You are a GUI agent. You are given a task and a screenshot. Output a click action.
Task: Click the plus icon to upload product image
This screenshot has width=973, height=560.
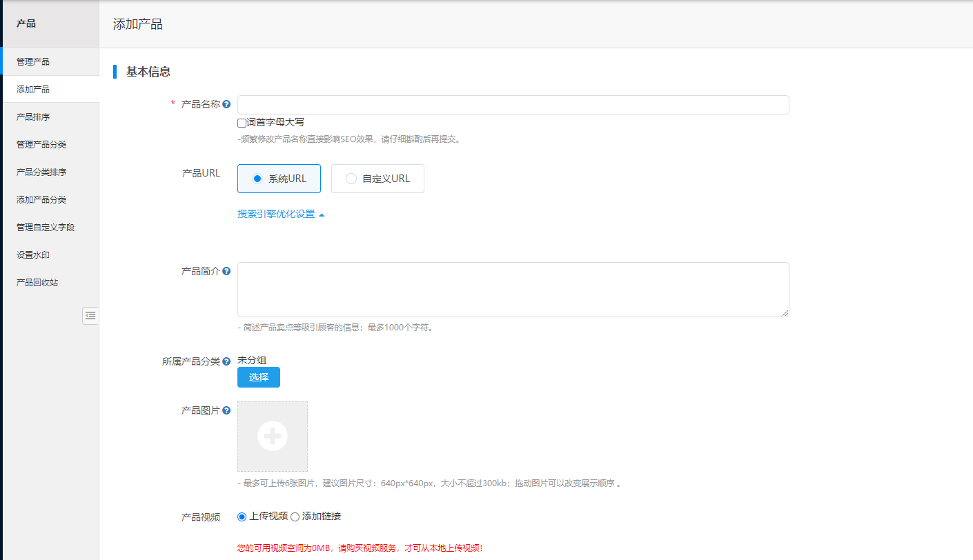272,436
